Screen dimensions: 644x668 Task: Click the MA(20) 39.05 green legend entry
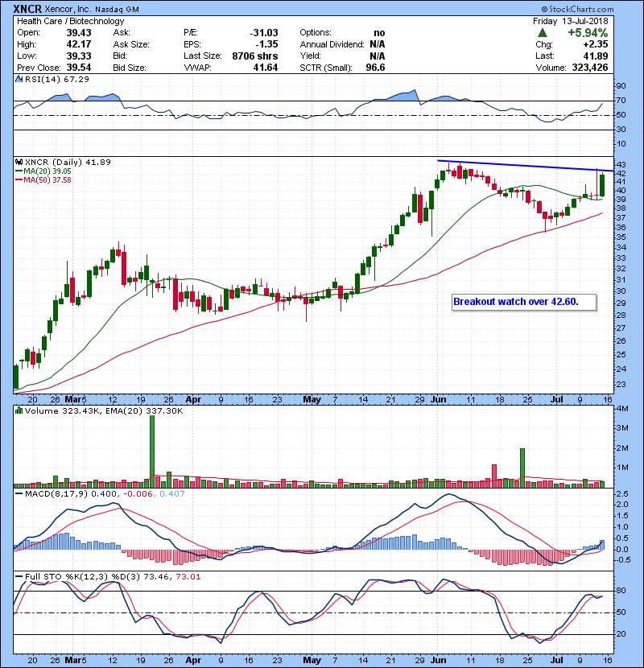coord(43,171)
